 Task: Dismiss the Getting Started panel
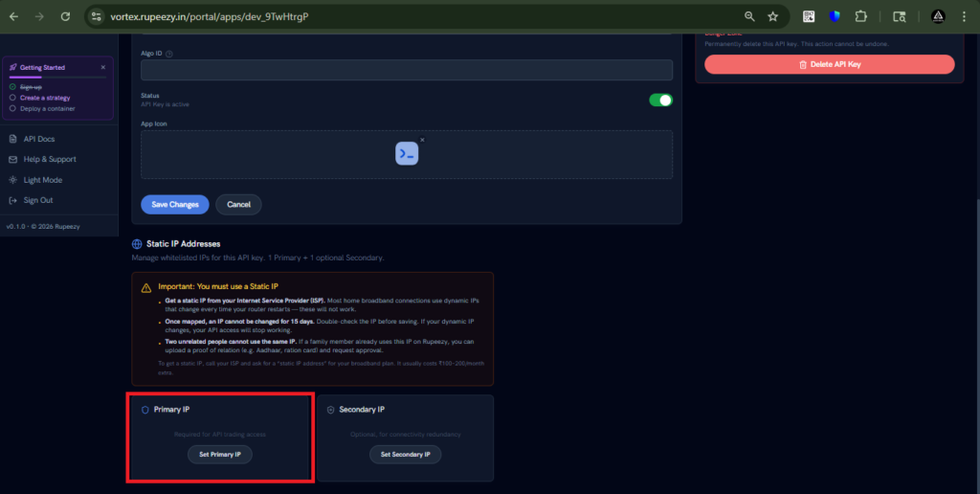pos(103,67)
